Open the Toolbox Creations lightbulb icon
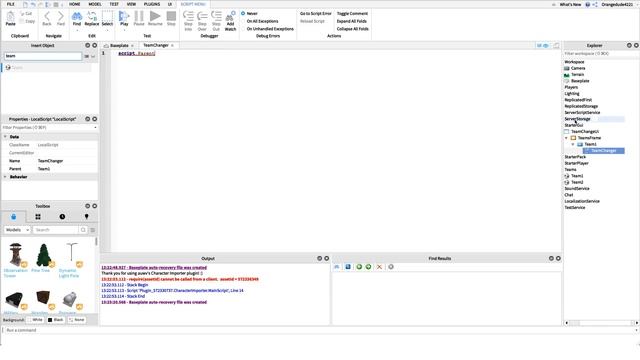Screen dimensions: 640x360 click(x=87, y=217)
